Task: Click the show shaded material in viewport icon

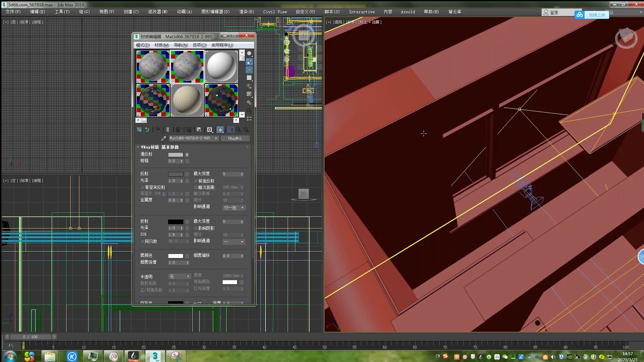Action: click(x=220, y=129)
